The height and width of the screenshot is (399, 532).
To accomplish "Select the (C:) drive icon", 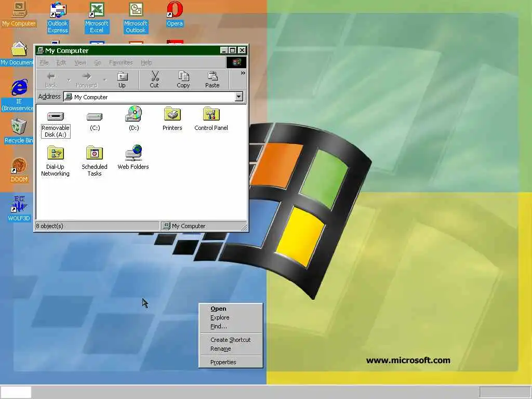I will pos(95,121).
